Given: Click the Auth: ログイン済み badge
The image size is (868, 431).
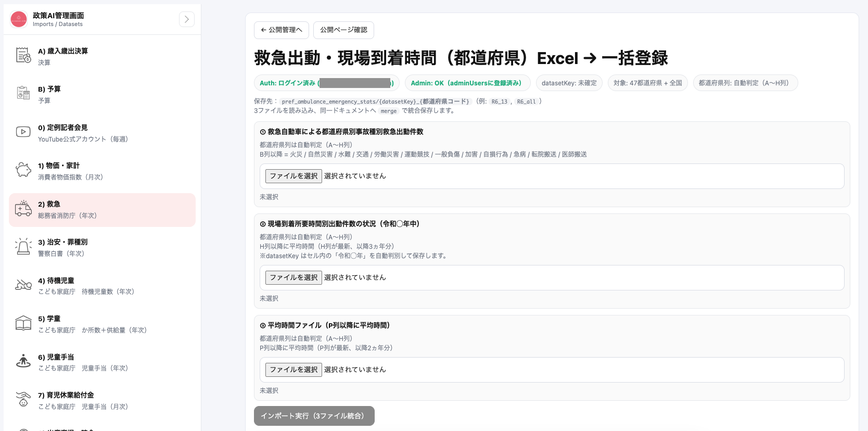Looking at the screenshot, I should [x=327, y=83].
